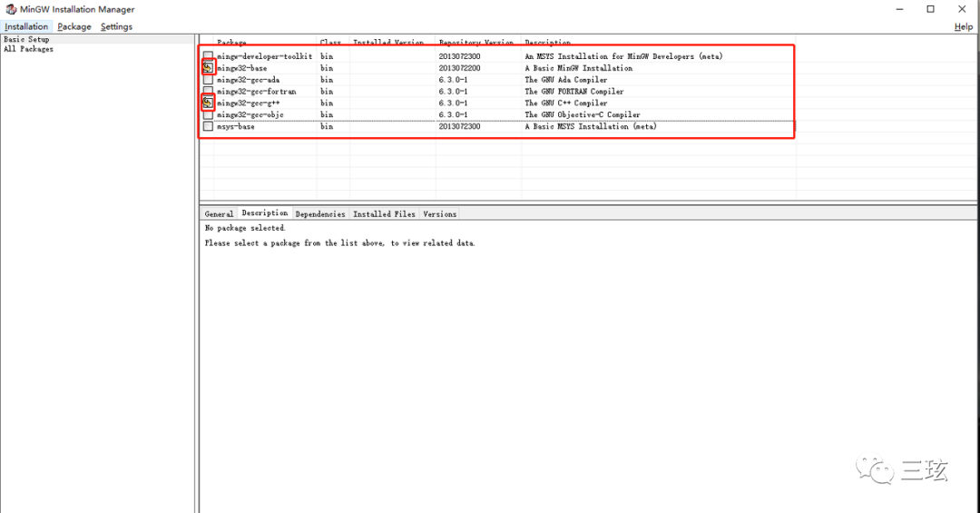Check the msys-base package checkbox

click(x=208, y=126)
